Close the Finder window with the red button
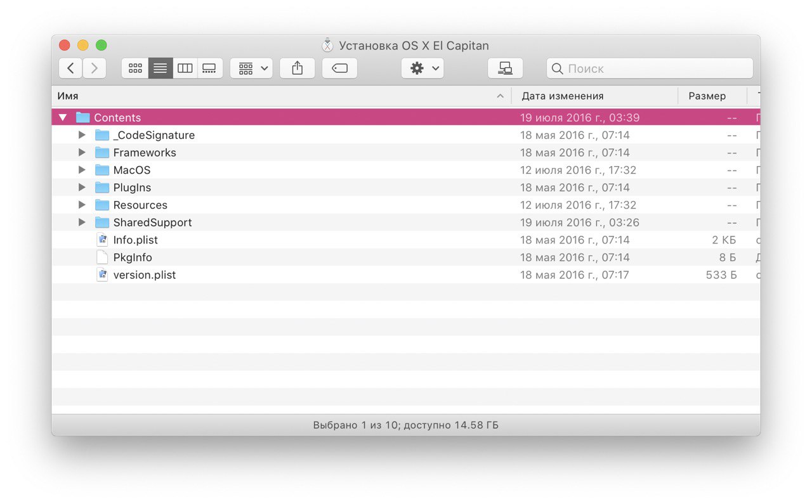The height and width of the screenshot is (504, 812). pyautogui.click(x=65, y=45)
